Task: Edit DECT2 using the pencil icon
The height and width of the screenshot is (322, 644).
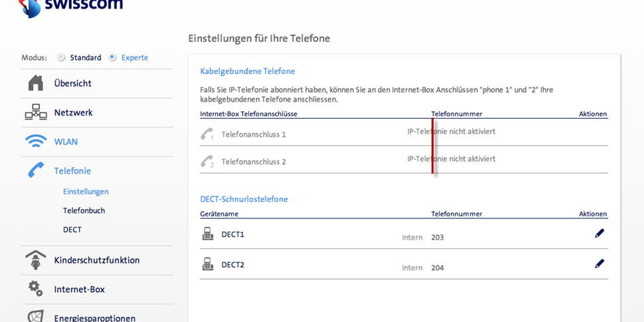Action: pyautogui.click(x=600, y=264)
